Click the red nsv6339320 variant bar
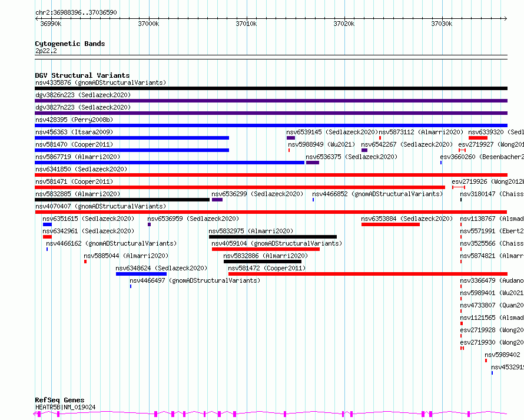The image size is (524, 420). [x=478, y=138]
